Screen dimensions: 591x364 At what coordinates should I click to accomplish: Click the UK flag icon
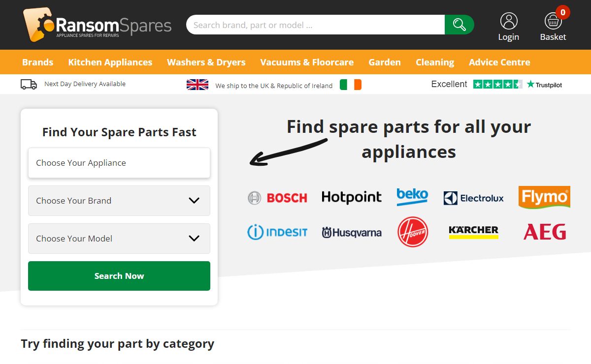click(x=197, y=85)
